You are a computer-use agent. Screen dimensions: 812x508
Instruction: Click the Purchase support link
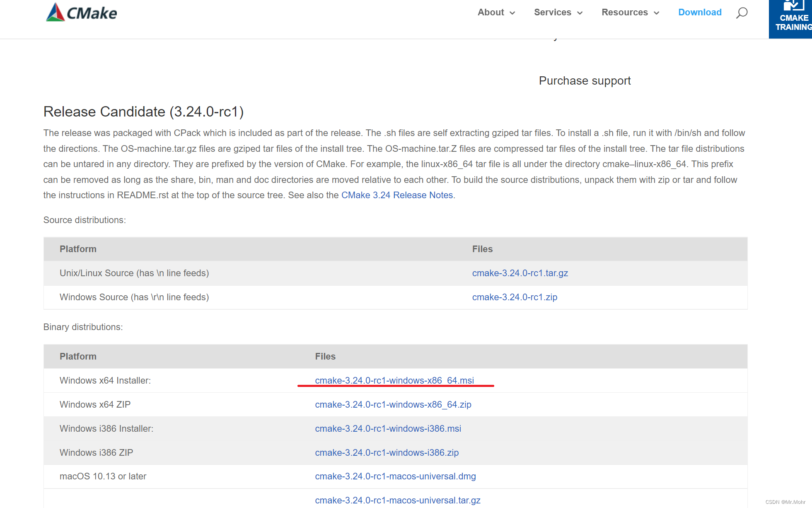click(x=585, y=80)
